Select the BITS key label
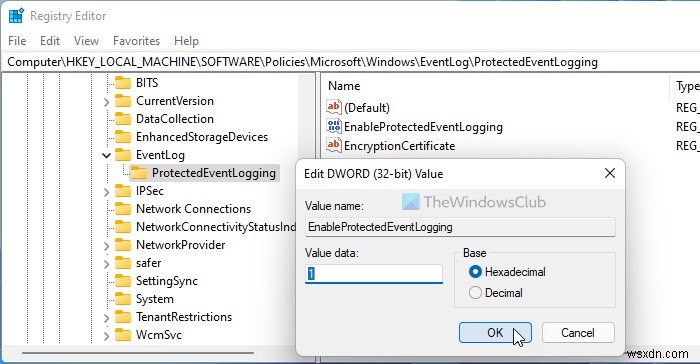This screenshot has width=700, height=364. point(147,83)
